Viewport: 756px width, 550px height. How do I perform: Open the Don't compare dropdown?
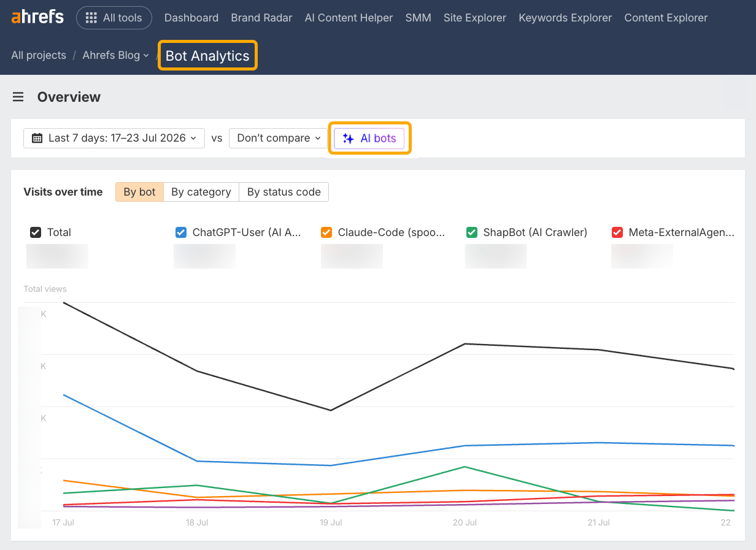pyautogui.click(x=279, y=138)
